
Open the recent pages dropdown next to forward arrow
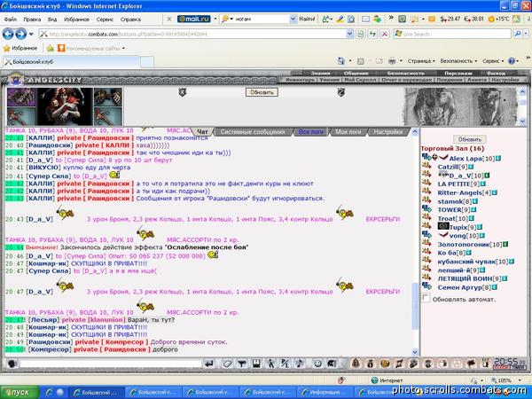point(31,35)
